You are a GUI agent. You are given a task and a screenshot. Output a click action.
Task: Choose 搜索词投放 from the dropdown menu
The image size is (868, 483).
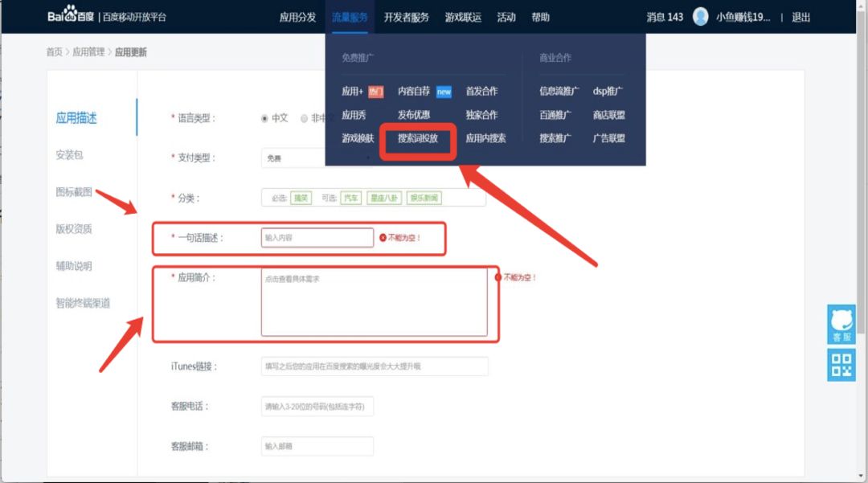click(x=418, y=138)
